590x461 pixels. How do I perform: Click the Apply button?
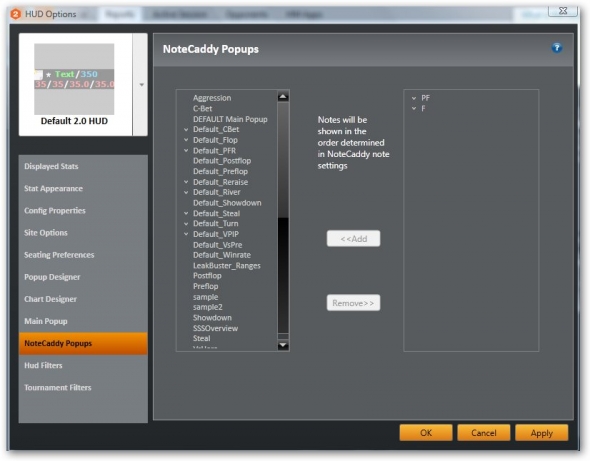(x=541, y=433)
